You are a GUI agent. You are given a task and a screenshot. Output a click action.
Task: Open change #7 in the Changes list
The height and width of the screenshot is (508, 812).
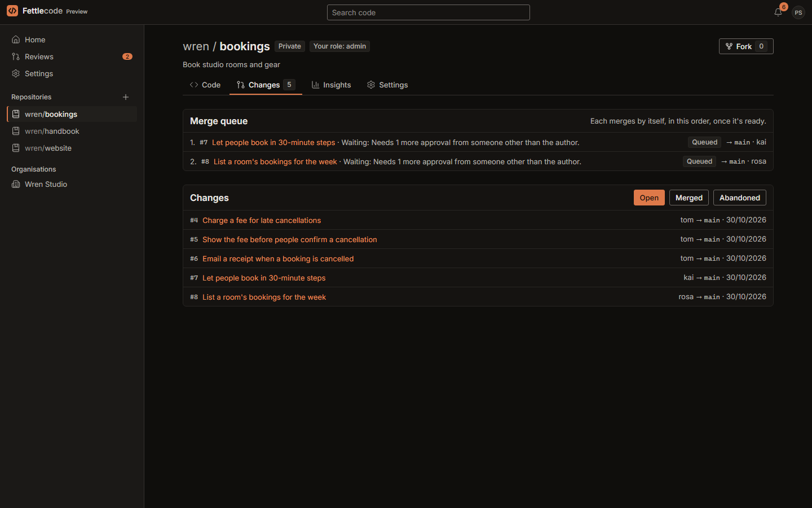264,278
